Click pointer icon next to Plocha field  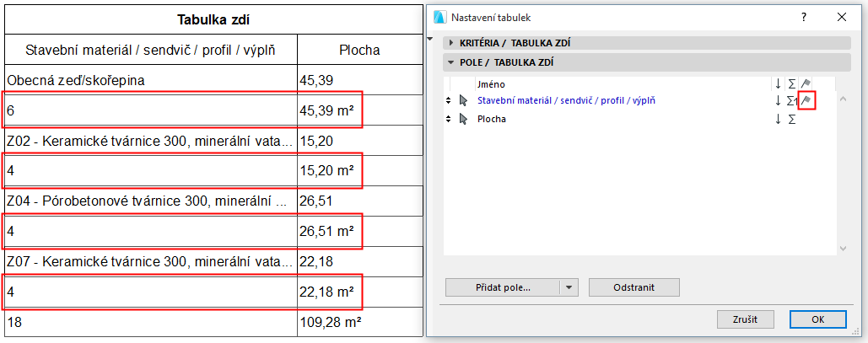[x=463, y=120]
